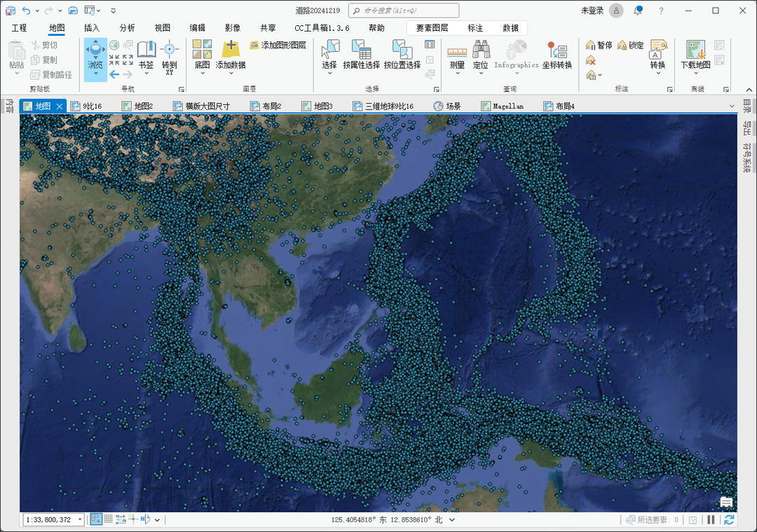Switch to 编辑 ribbon tab

[198, 28]
